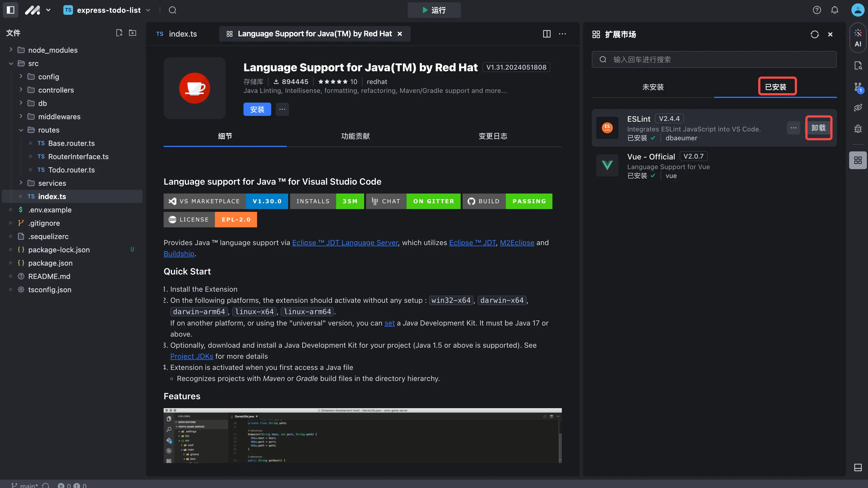Open ESLint extension ellipsis menu
This screenshot has height=488, width=868.
(793, 128)
